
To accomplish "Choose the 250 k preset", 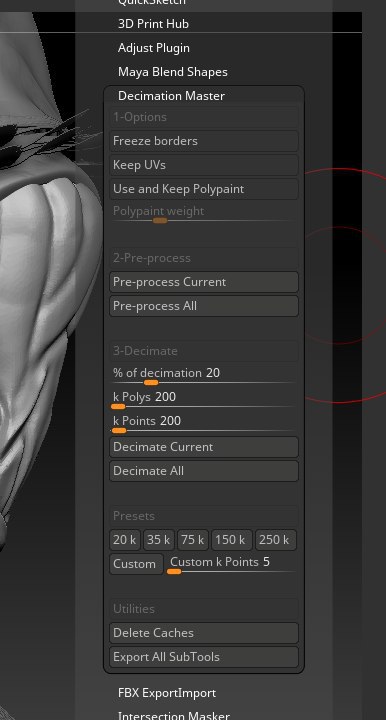I will coord(275,540).
